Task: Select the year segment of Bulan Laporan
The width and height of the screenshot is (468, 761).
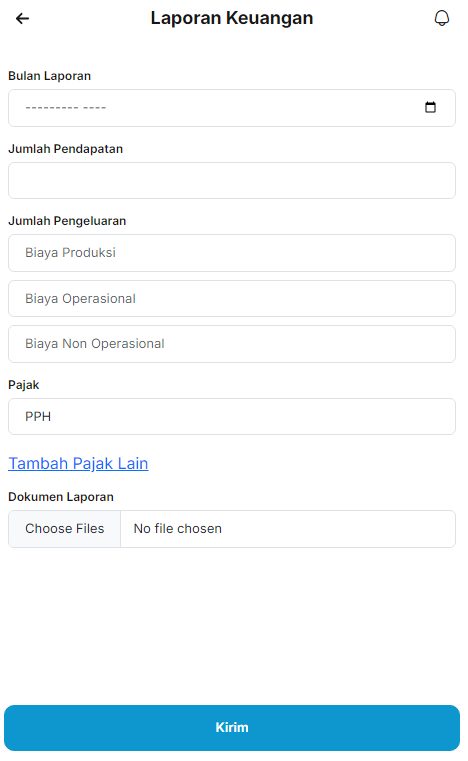Action: coord(94,108)
